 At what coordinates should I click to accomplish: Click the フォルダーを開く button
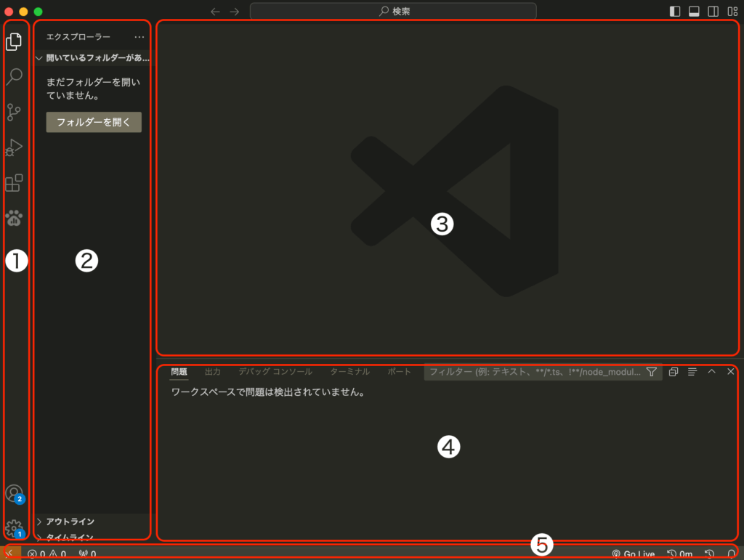coord(94,122)
